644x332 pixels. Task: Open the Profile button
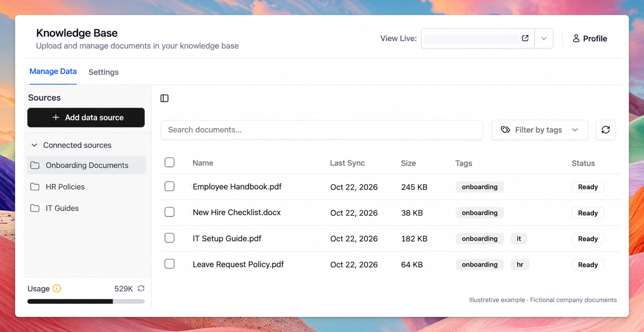pyautogui.click(x=590, y=38)
